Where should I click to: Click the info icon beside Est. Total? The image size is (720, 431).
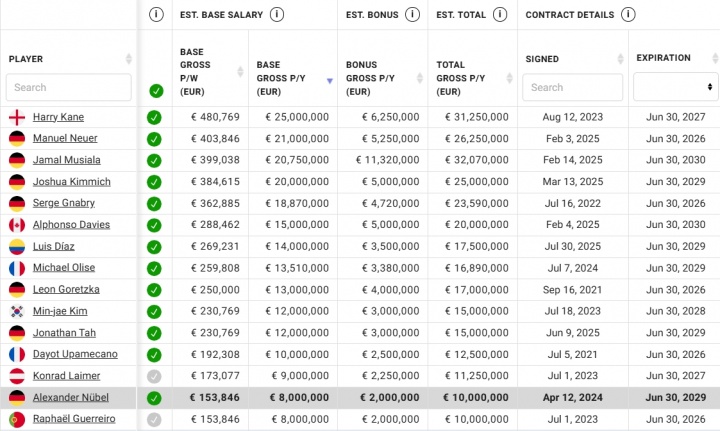[497, 15]
